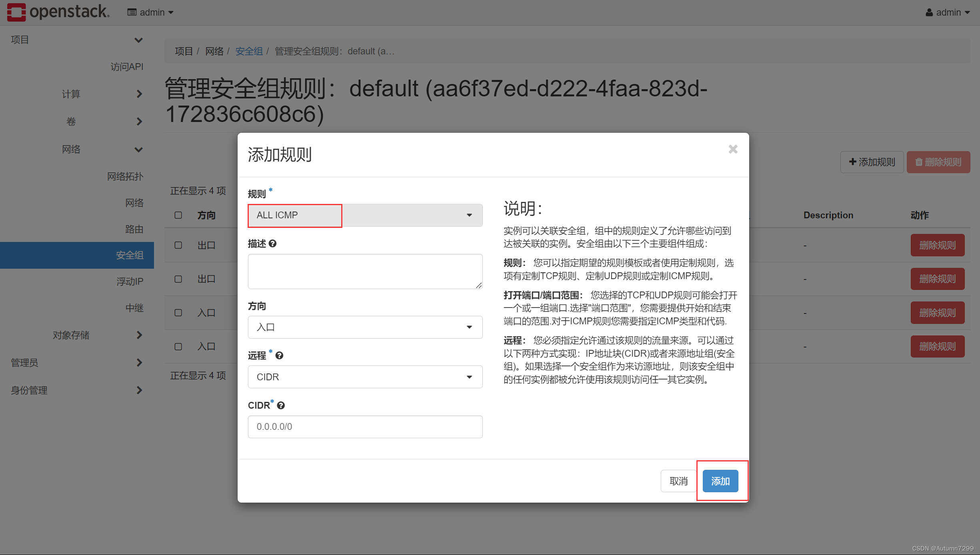
Task: Click the 取消 button
Action: 679,481
